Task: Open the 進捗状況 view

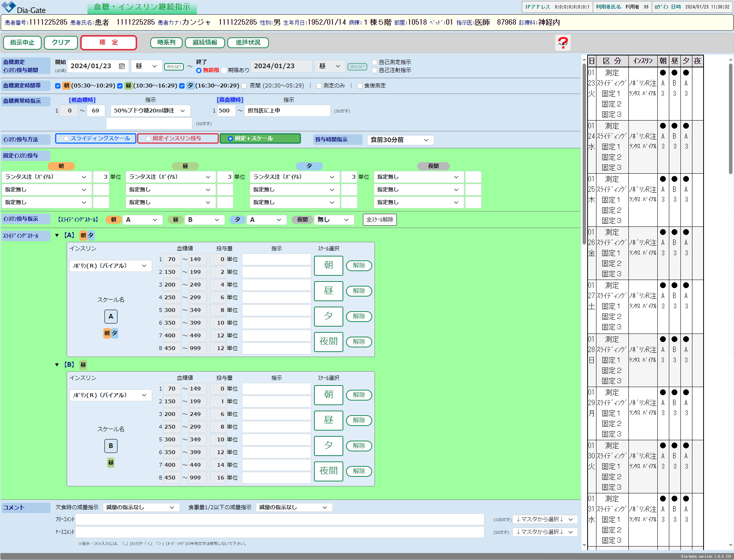Action: [248, 43]
